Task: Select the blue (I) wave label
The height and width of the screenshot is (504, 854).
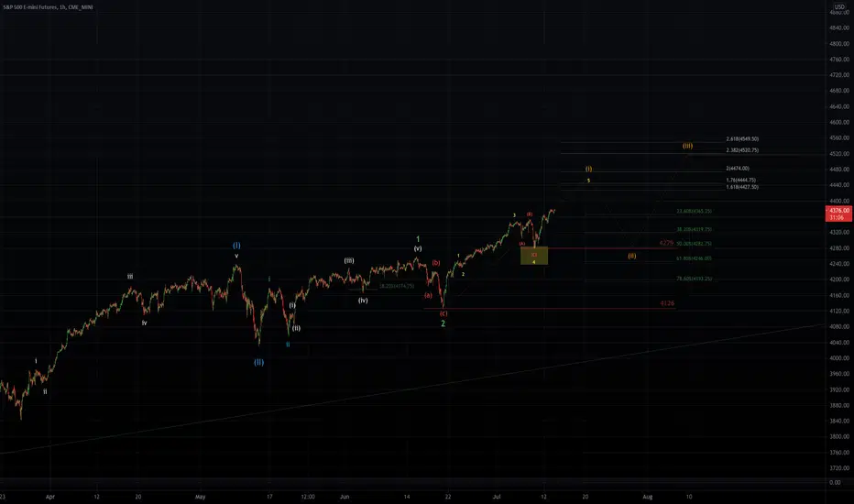Action: click(236, 246)
